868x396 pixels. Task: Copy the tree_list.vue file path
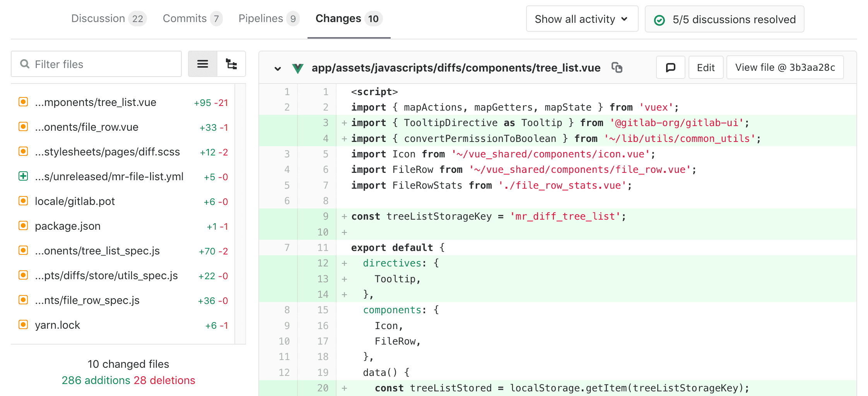pyautogui.click(x=617, y=67)
